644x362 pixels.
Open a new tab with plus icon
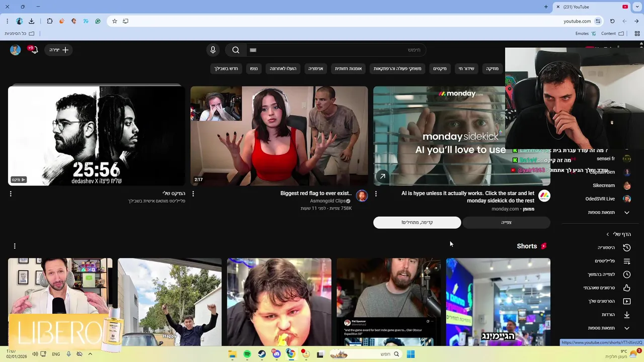(546, 7)
